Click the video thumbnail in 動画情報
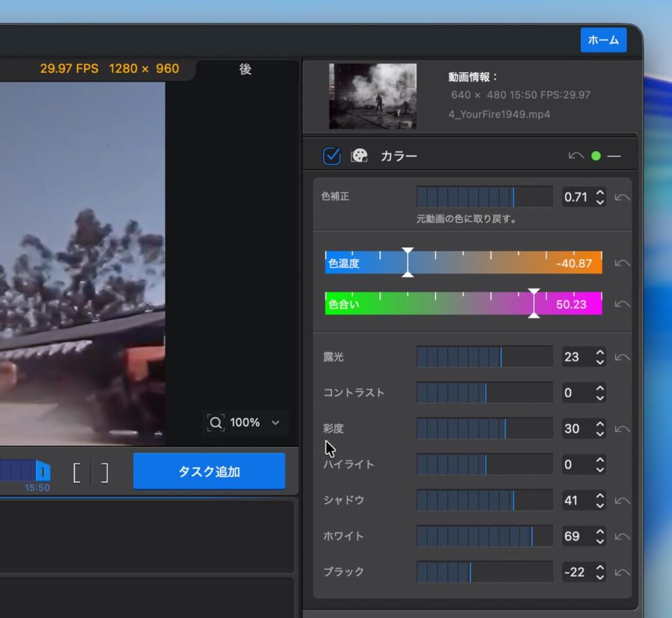 tap(373, 96)
